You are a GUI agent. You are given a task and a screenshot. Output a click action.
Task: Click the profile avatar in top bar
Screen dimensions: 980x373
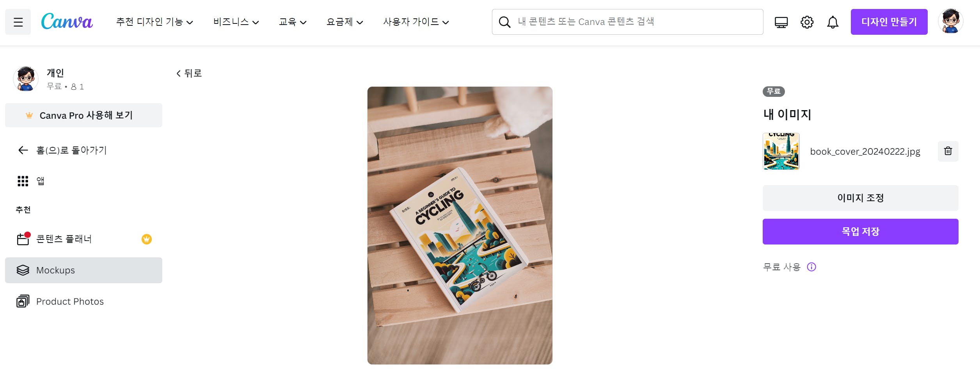pos(951,21)
